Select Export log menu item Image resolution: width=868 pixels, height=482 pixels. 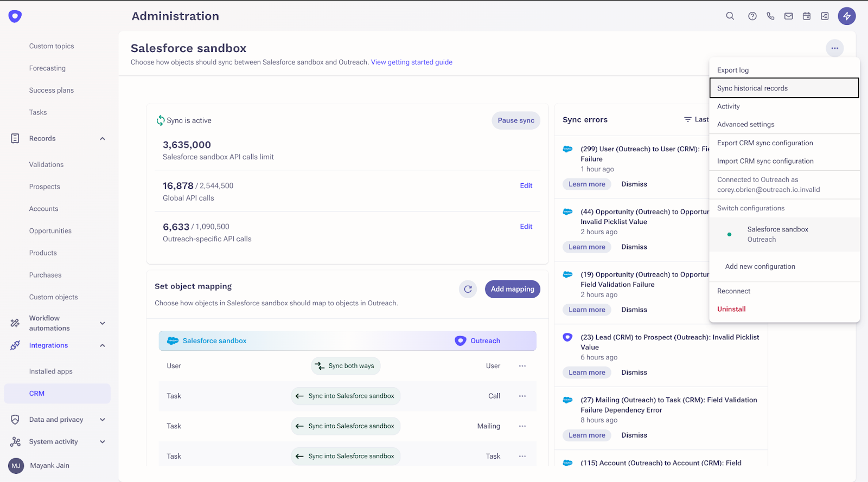[x=784, y=70]
